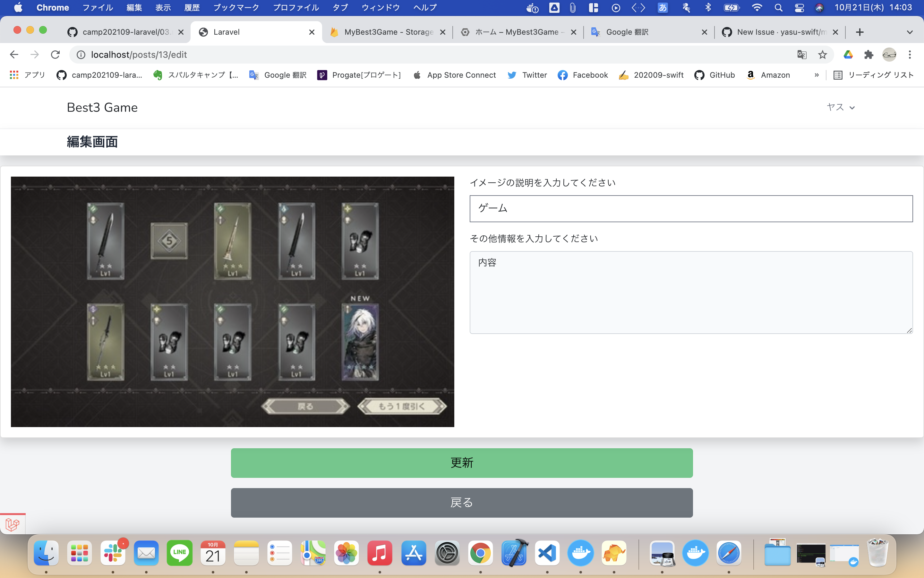This screenshot has height=578, width=924.
Task: Open the Chrome extensions puzzle icon
Action: point(868,55)
